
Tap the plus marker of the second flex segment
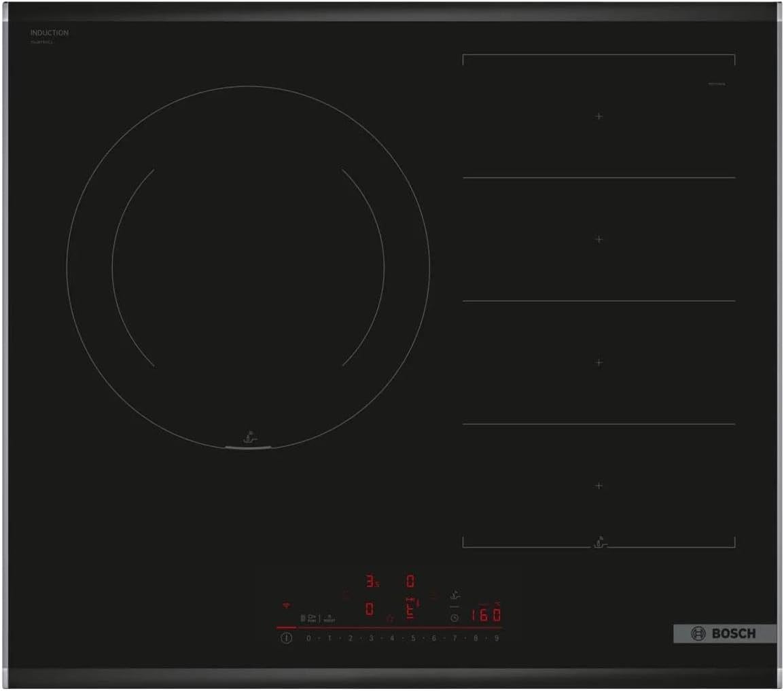pyautogui.click(x=599, y=239)
